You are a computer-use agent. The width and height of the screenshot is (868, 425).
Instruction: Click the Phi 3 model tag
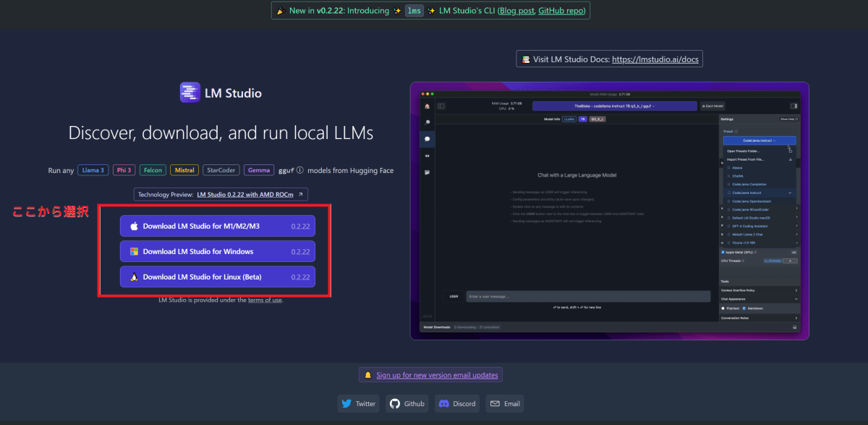(124, 171)
